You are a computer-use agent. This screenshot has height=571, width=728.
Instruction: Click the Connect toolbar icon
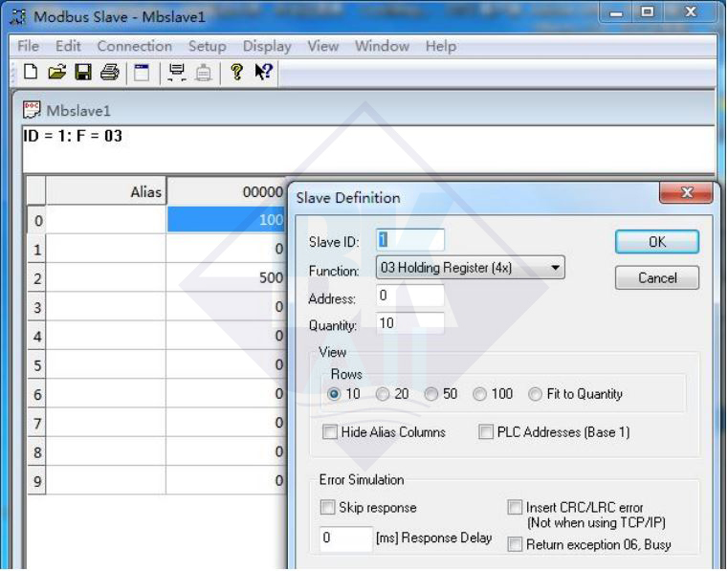point(177,73)
